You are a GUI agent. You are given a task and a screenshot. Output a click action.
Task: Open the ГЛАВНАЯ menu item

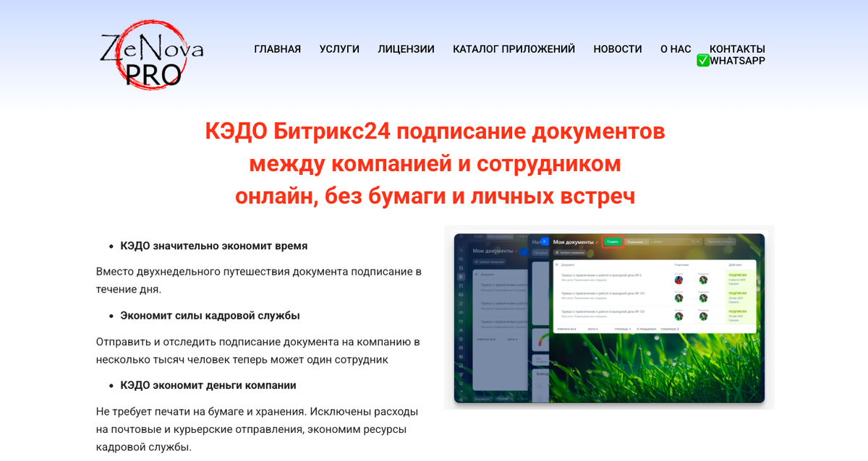tap(277, 49)
